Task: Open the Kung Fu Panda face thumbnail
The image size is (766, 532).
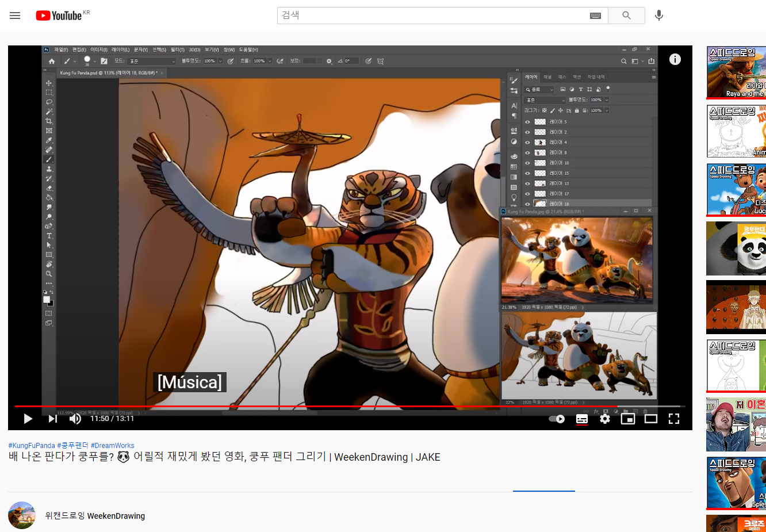Action: pyautogui.click(x=736, y=248)
